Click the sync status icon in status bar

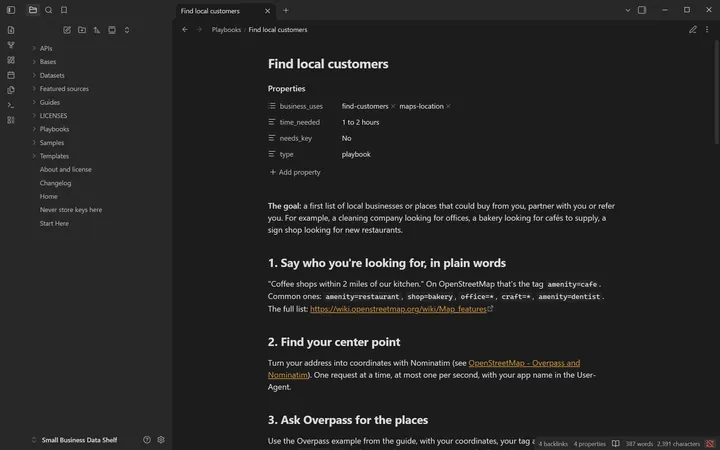[710, 444]
